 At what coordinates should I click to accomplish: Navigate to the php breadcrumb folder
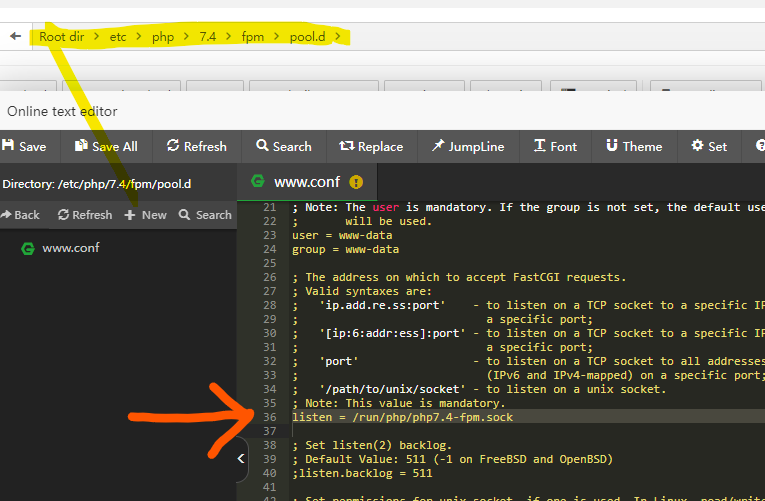pyautogui.click(x=162, y=37)
